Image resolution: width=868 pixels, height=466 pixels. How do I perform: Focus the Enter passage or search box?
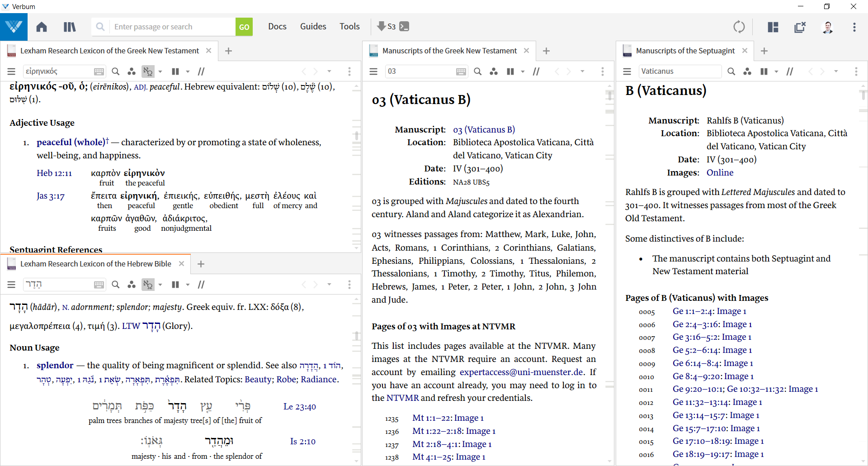click(x=172, y=27)
